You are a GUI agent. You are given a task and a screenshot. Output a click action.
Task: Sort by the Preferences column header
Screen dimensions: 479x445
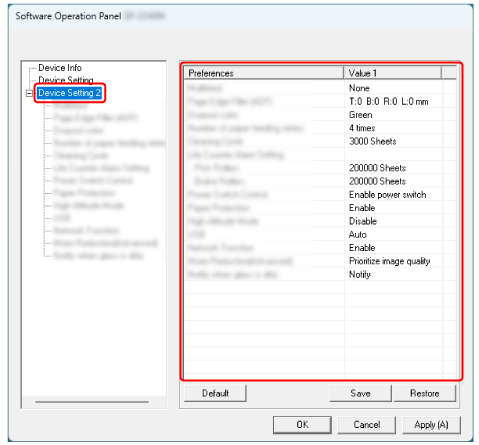(x=263, y=73)
